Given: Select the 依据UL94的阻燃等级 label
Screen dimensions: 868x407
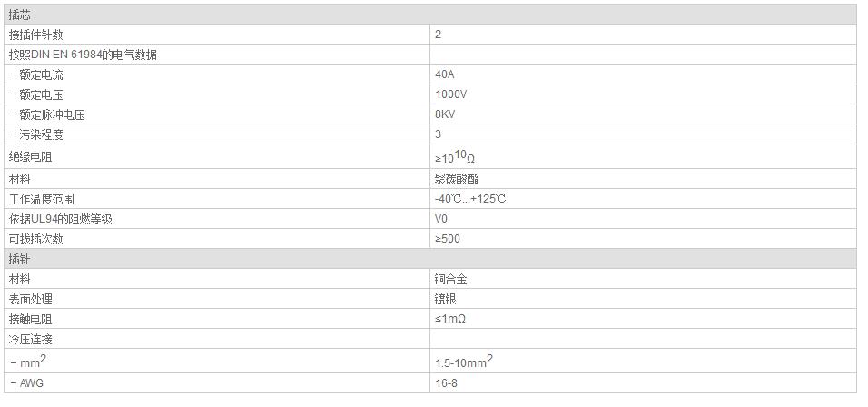Looking at the screenshot, I should 61,219.
